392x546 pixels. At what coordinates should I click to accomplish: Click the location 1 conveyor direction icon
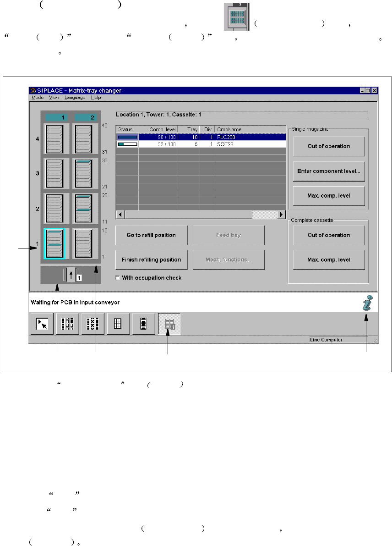coord(71,275)
